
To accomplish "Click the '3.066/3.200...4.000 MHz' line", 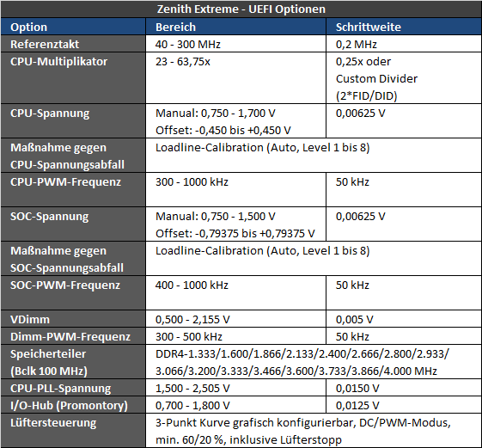I will pos(296,371).
